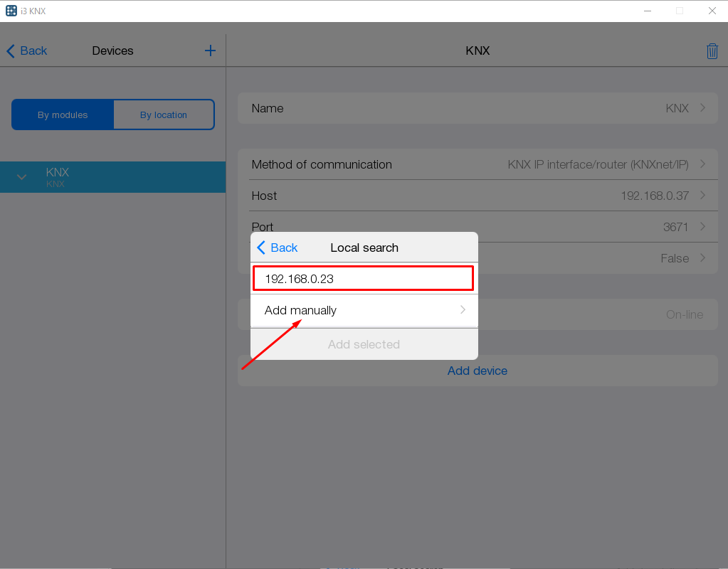Image resolution: width=728 pixels, height=569 pixels.
Task: Click Back in Local search dialog
Action: coord(277,248)
